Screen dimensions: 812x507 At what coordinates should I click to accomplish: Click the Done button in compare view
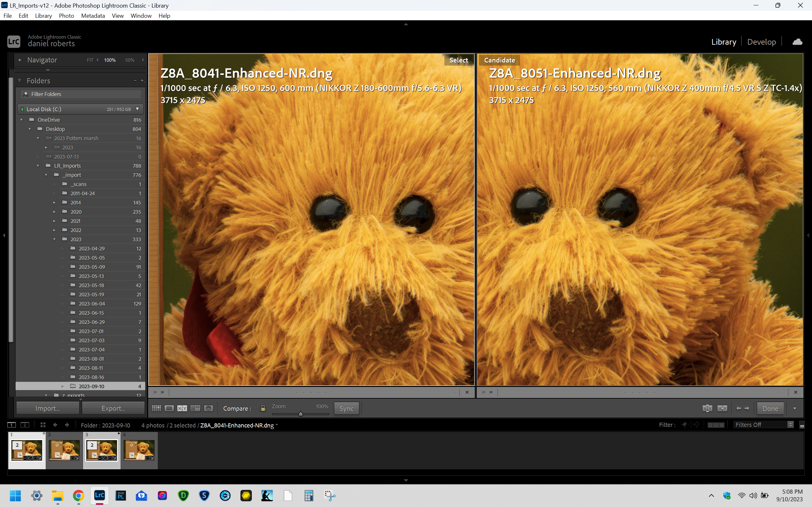770,408
